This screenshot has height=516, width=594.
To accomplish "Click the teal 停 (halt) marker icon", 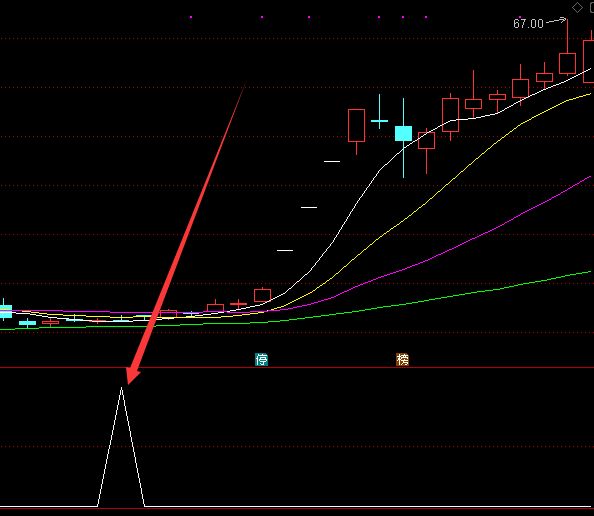I will tap(261, 359).
